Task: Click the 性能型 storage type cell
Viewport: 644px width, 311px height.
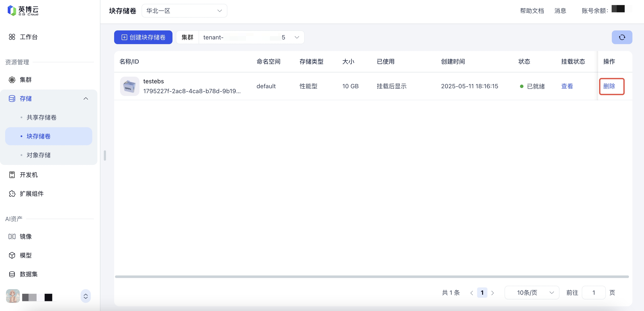Action: pyautogui.click(x=308, y=86)
